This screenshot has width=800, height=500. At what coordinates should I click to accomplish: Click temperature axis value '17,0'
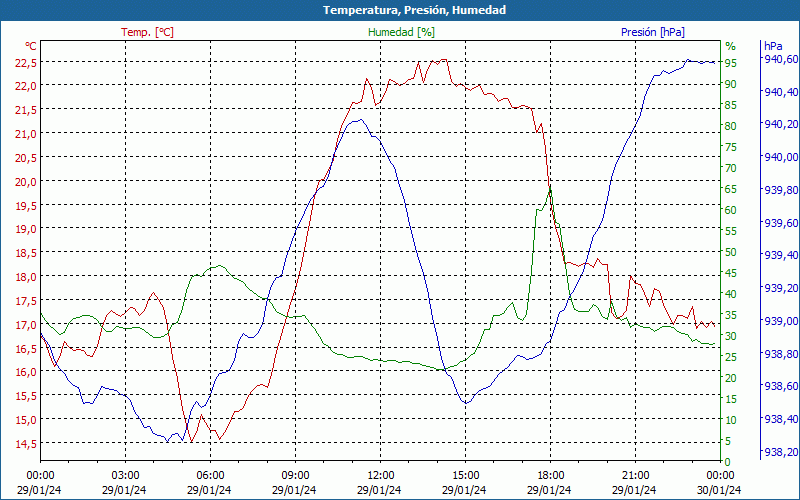(x=26, y=324)
